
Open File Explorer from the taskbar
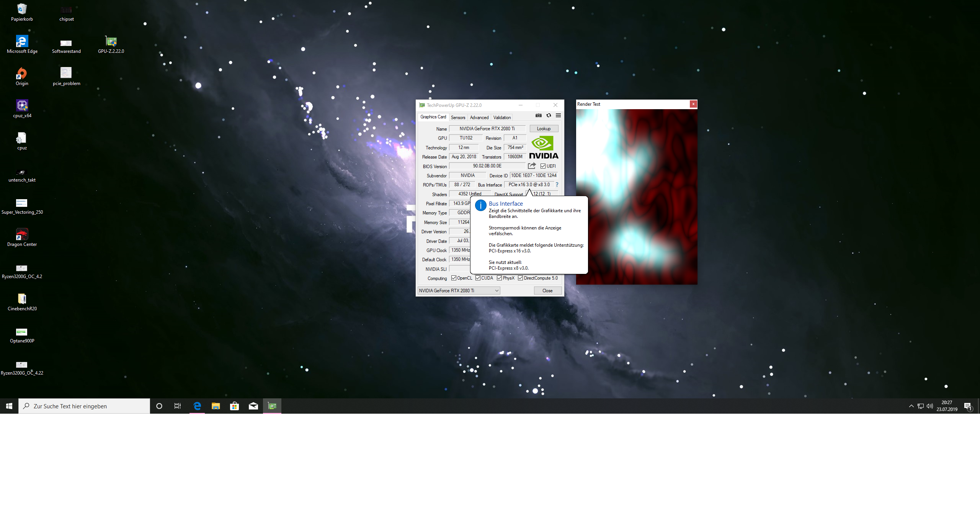[x=216, y=406]
